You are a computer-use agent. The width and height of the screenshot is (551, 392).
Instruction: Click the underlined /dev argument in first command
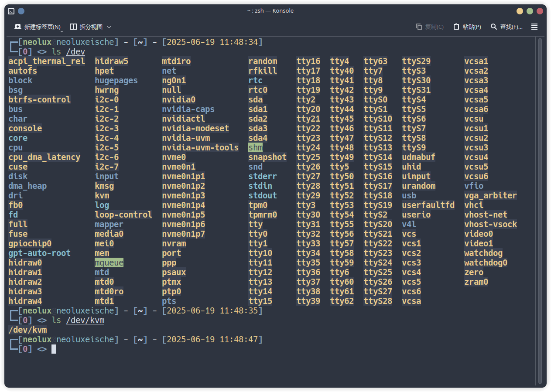click(75, 52)
